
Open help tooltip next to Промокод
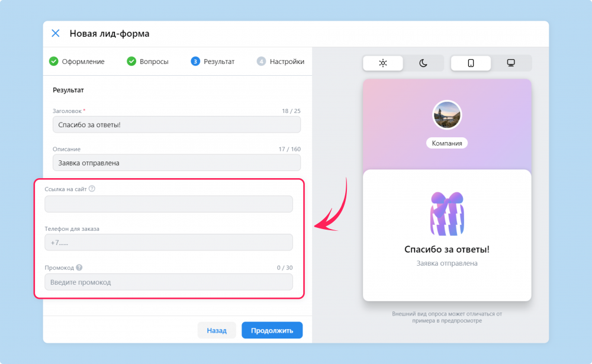79,268
